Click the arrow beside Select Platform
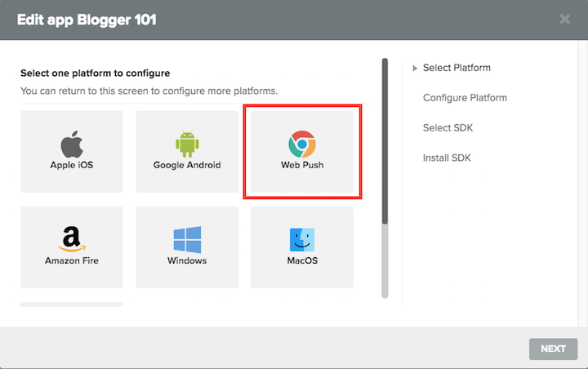588x369 pixels. click(415, 69)
